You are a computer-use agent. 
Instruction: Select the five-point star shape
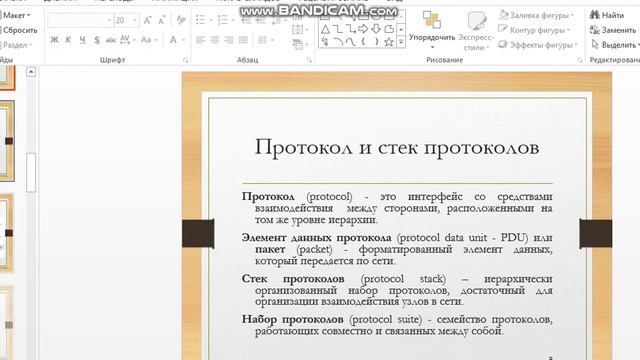click(x=389, y=41)
